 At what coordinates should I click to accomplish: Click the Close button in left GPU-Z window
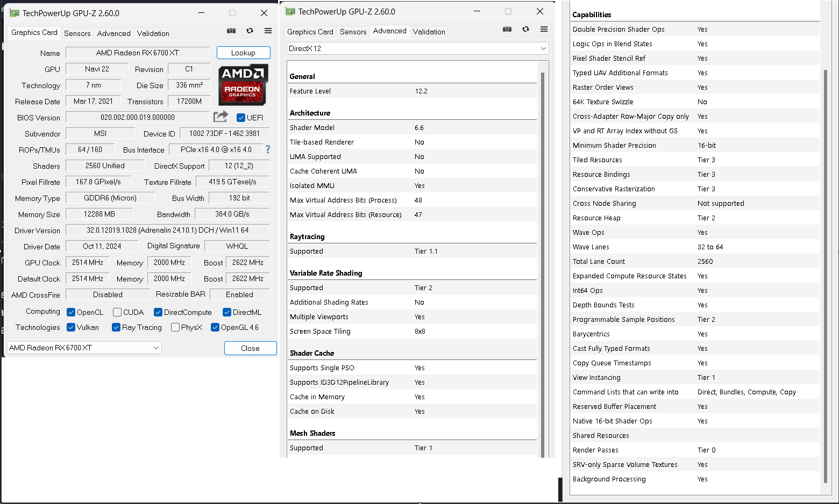tap(250, 348)
